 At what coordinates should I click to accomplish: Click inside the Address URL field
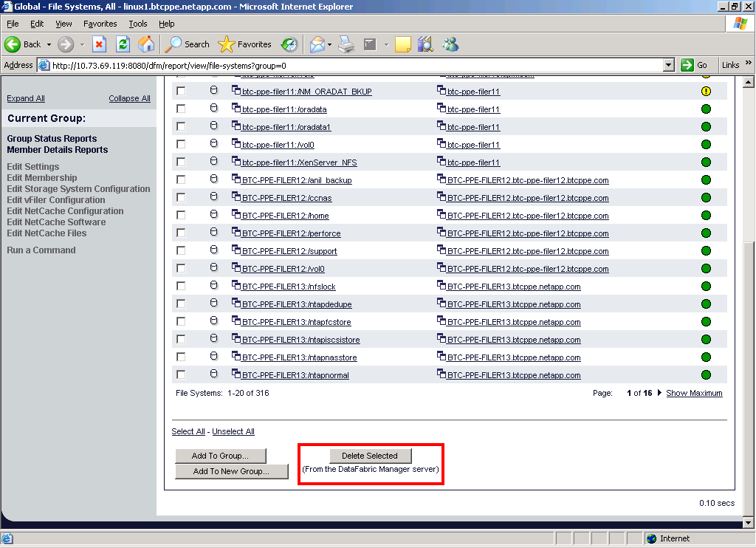coord(355,65)
